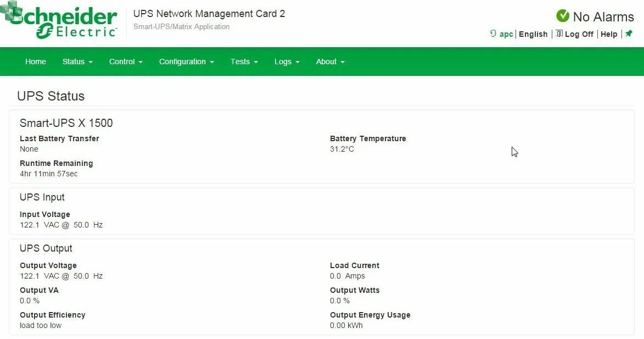Open the Logs dropdown
The height and width of the screenshot is (339, 644).
coord(287,62)
